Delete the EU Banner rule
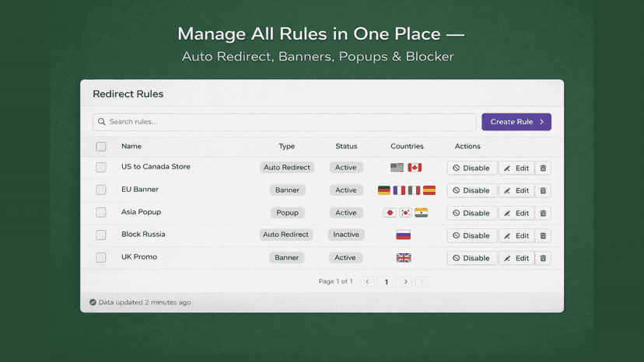The image size is (644, 362). 543,190
